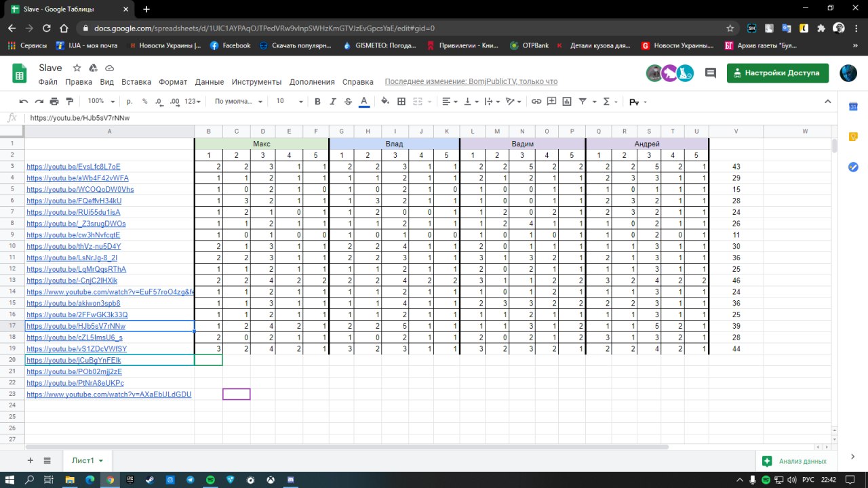Open the Инструменты menu

[256, 82]
